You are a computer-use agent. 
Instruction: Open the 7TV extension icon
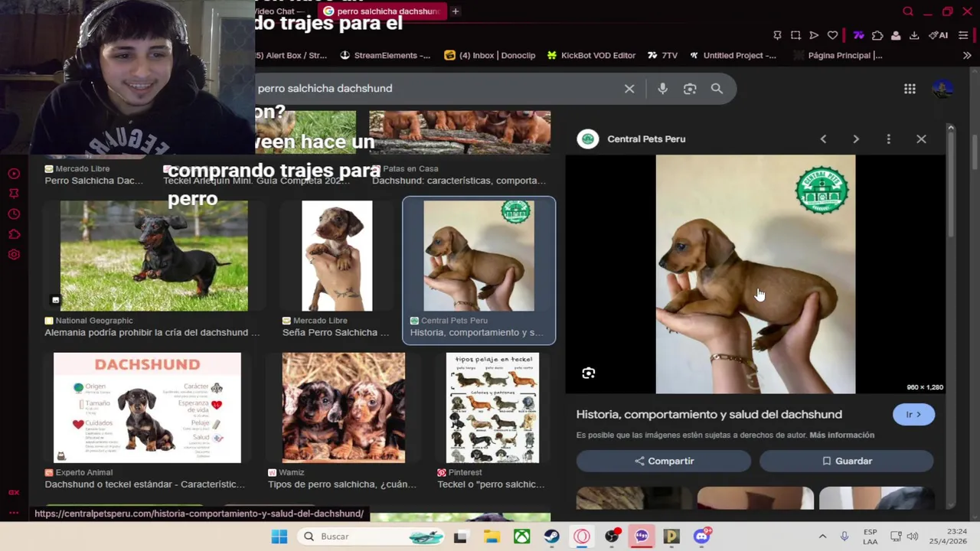click(x=858, y=35)
